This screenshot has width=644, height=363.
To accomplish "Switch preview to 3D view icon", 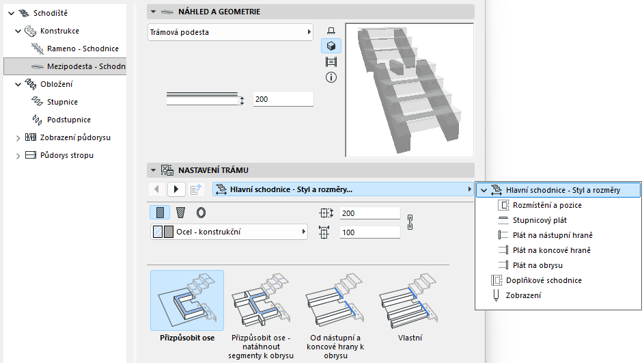I will pos(331,46).
